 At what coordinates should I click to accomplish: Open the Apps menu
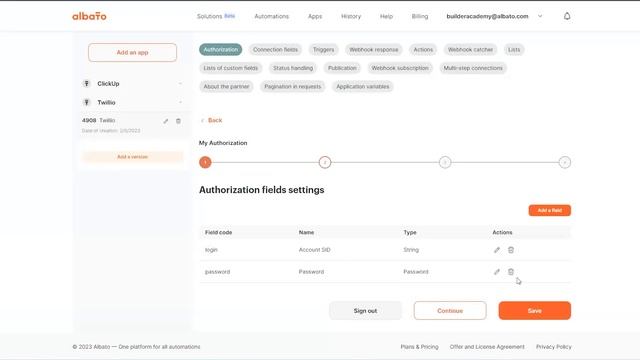click(315, 16)
